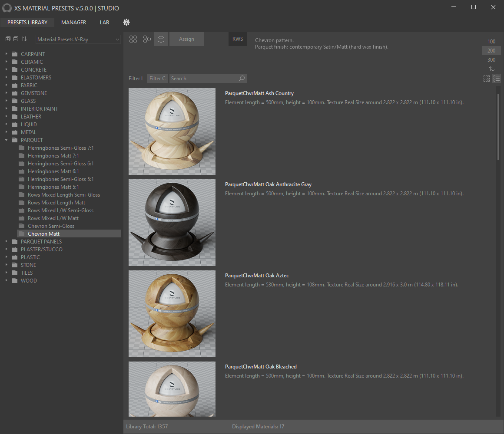Toggle the cube object toolbar icon

pos(161,39)
